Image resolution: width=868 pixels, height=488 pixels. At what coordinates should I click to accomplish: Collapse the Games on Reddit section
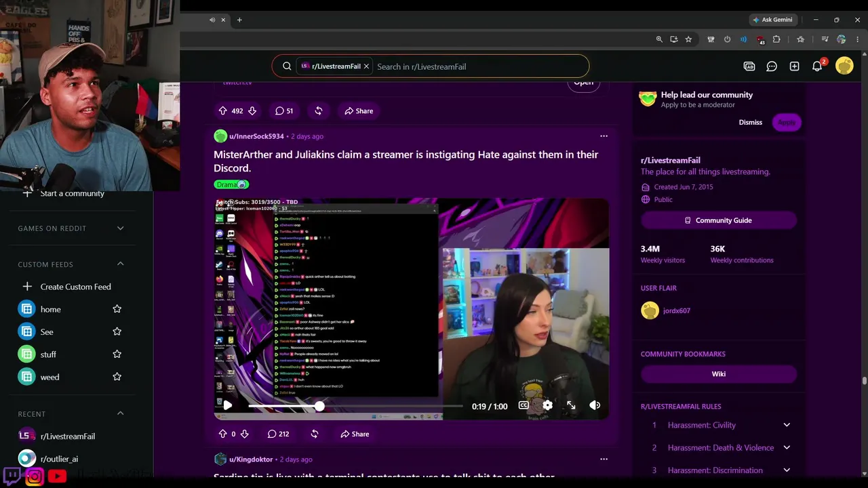[120, 228]
